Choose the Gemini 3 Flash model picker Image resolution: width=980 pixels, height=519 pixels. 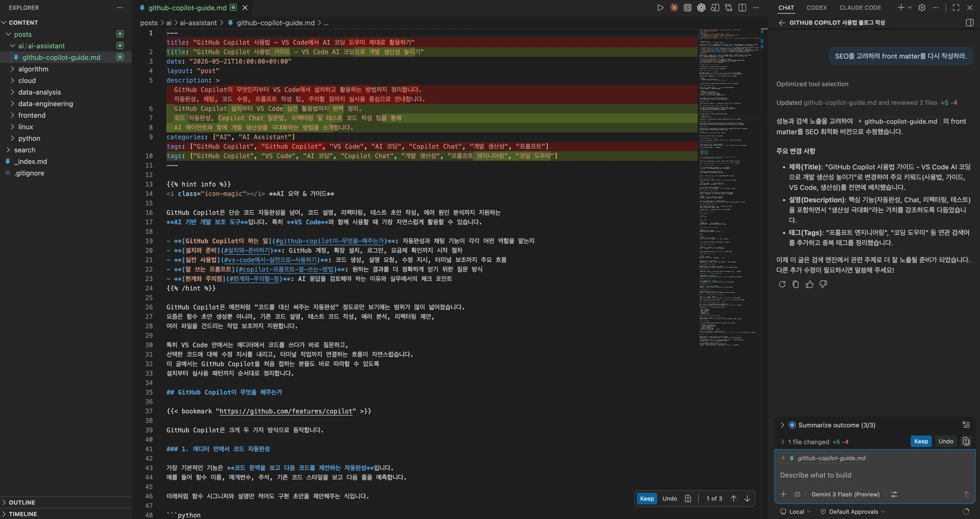point(845,494)
